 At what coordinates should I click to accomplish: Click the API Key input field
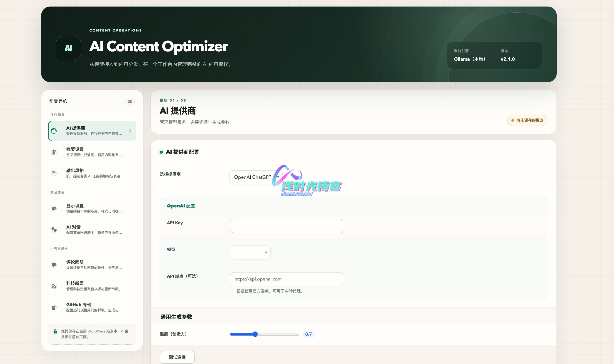tap(287, 226)
